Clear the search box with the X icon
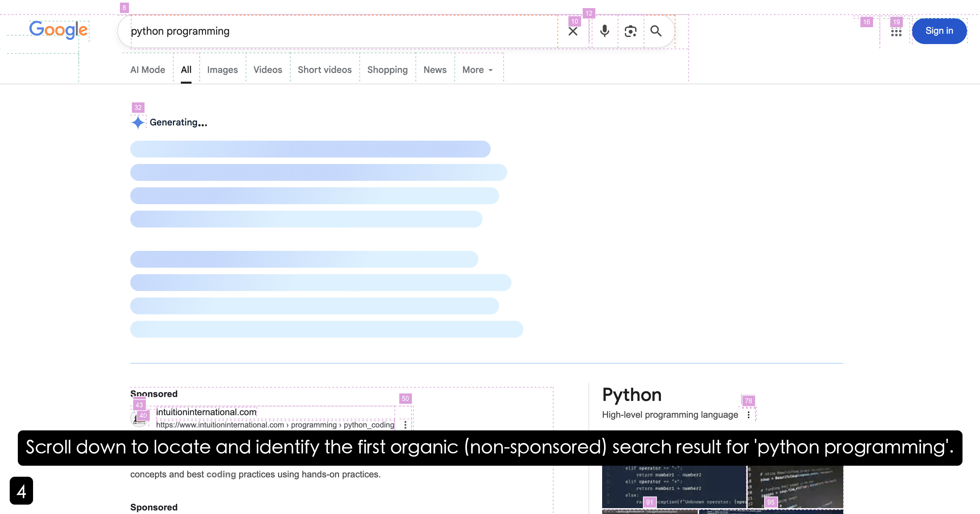 click(x=573, y=31)
